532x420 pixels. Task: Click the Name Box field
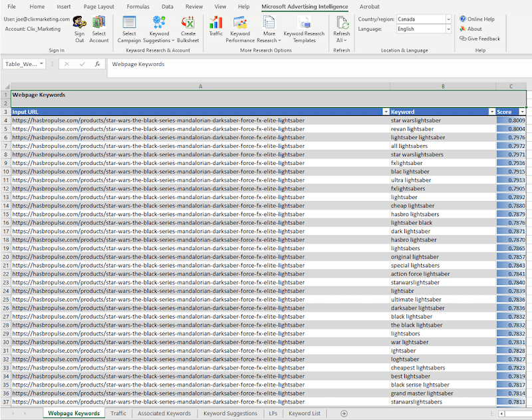21,64
